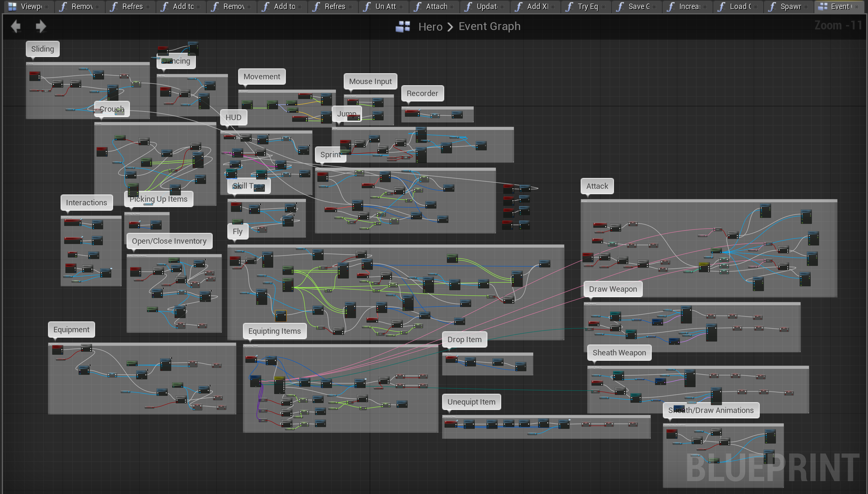Close the Spawn tab
The height and width of the screenshot is (494, 868).
tap(806, 7)
